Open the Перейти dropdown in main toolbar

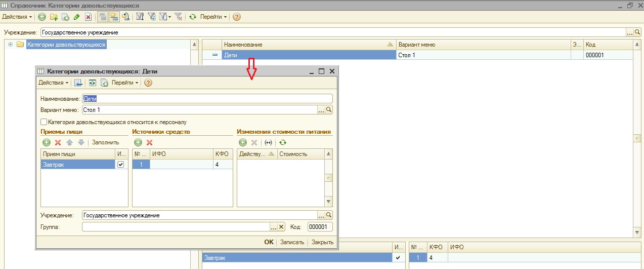tap(213, 17)
